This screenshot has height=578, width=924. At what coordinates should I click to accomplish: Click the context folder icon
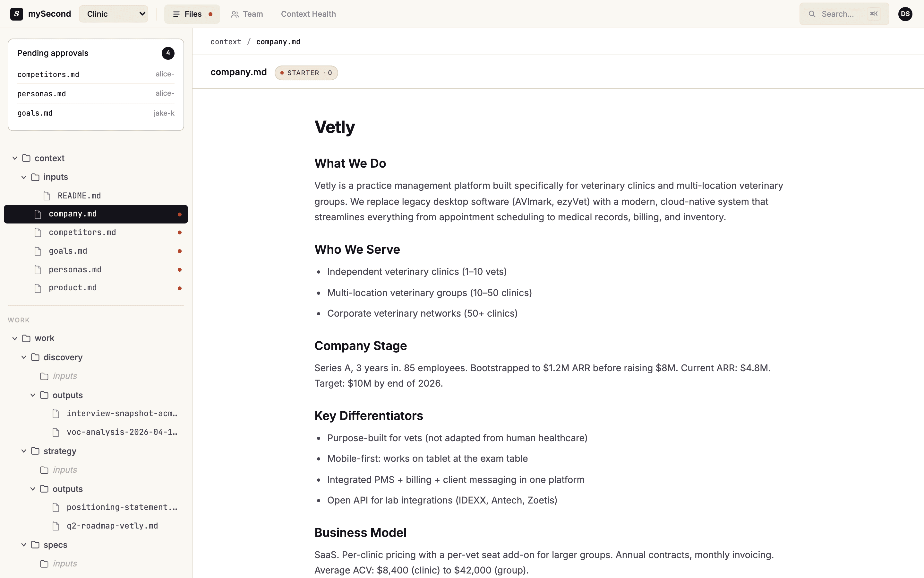coord(26,158)
